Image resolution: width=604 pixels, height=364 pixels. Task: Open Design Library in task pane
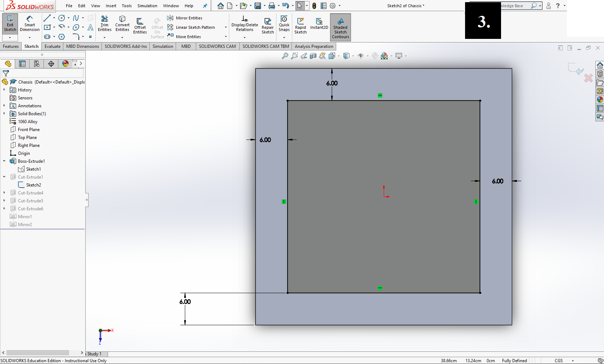600,74
